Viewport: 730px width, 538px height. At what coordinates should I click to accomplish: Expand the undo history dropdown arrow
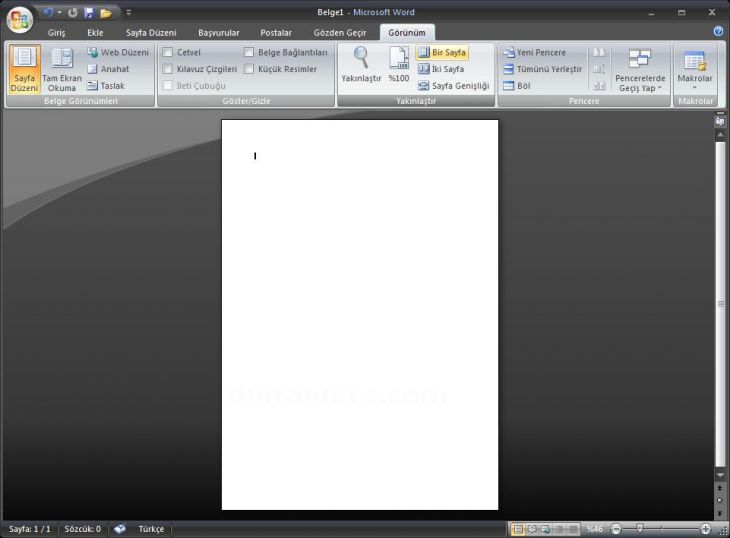click(x=59, y=13)
